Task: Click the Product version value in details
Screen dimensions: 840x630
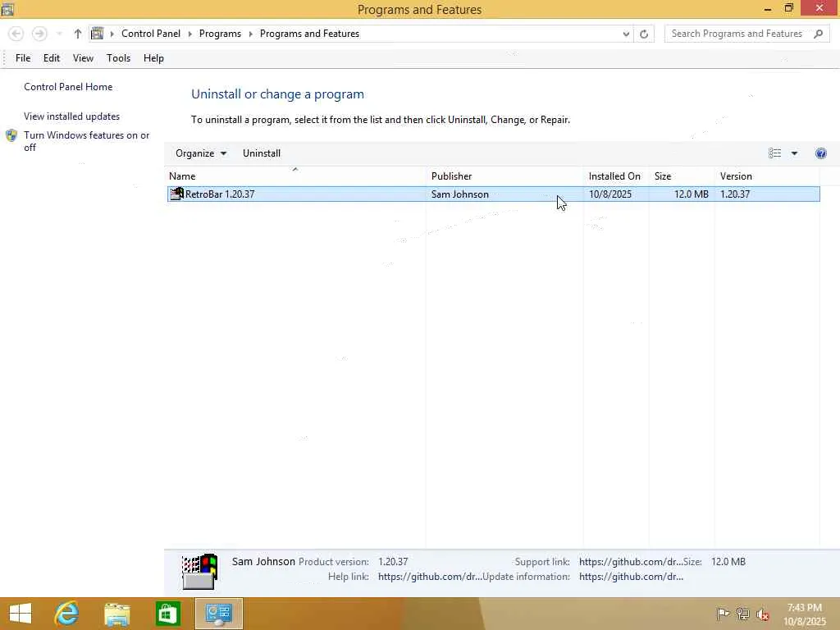Action: tap(393, 562)
